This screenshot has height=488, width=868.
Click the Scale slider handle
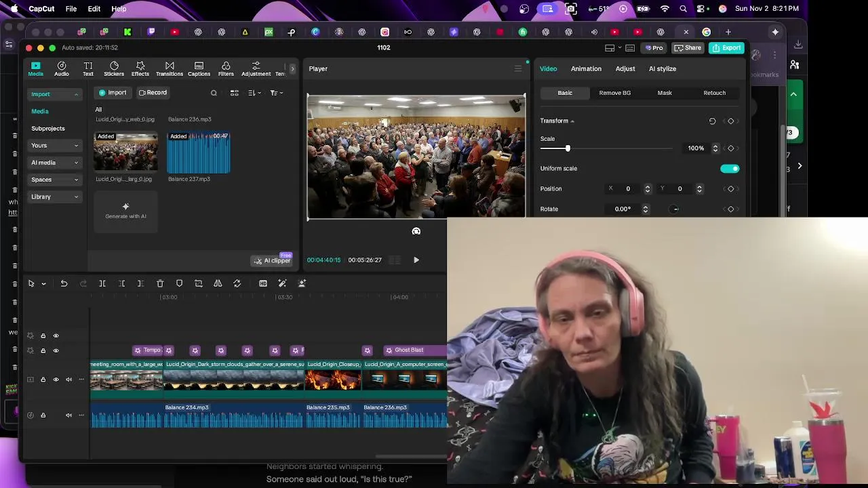[x=568, y=148]
